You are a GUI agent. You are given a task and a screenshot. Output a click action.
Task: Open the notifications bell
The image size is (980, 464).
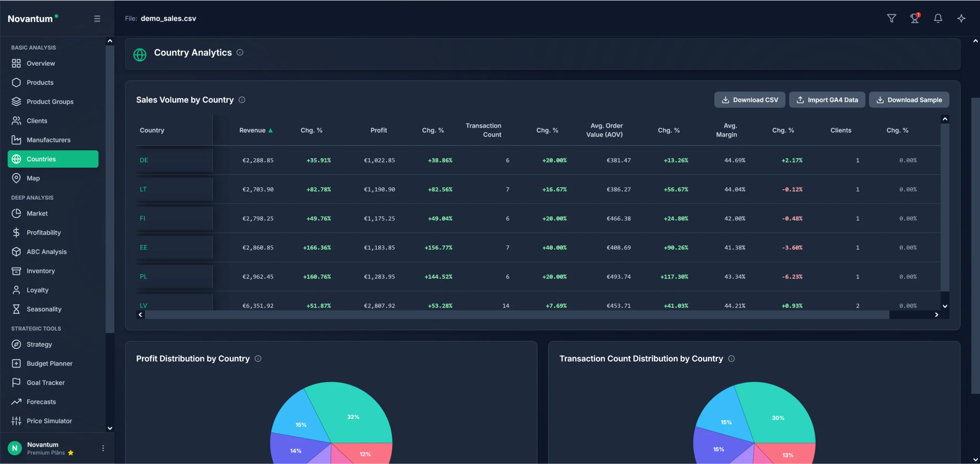pyautogui.click(x=938, y=18)
